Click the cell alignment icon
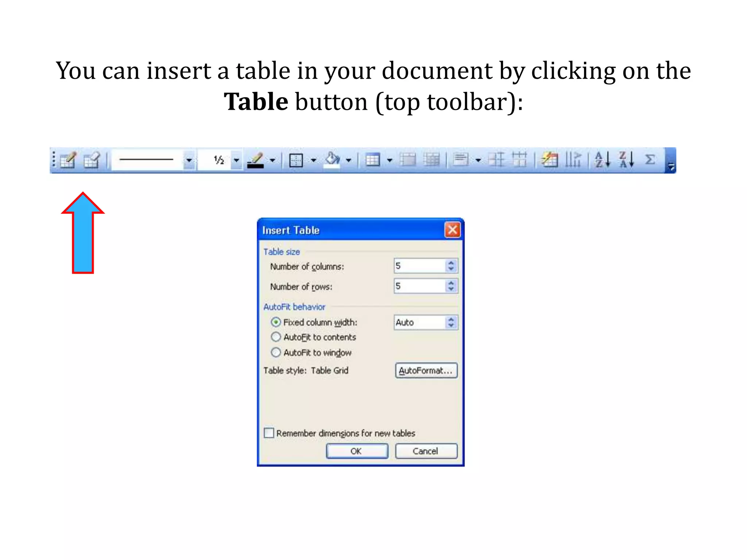Screen dimensions: 747x560 (461, 160)
